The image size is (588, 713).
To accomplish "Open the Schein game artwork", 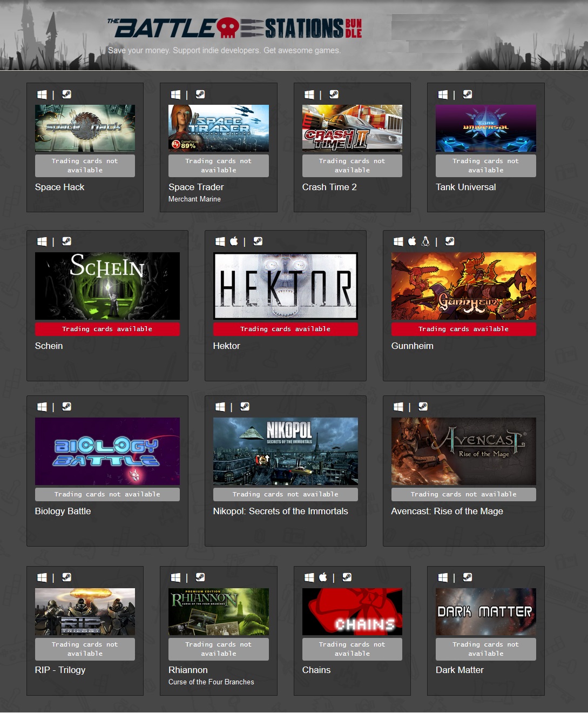I will coord(107,286).
